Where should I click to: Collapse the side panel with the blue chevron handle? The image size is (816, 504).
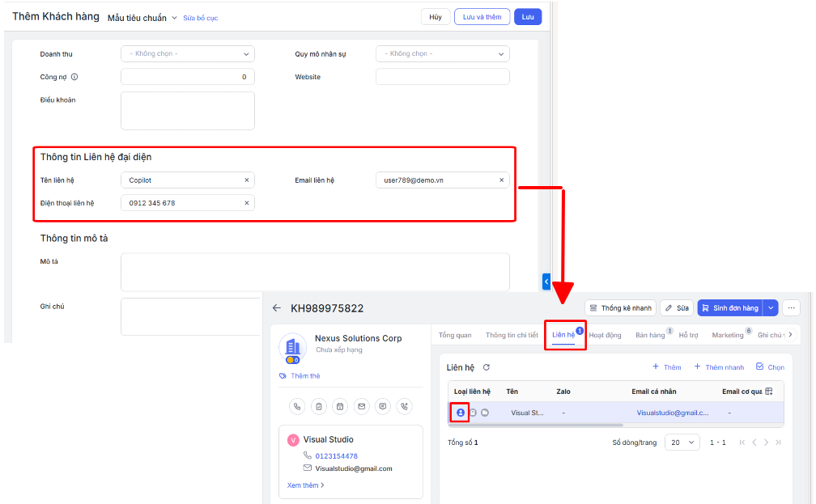coord(546,282)
